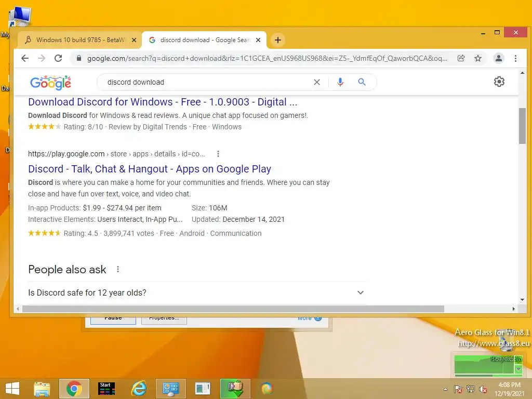Open the Windows Start button
Screen dimensions: 532x399
pyautogui.click(x=12, y=389)
